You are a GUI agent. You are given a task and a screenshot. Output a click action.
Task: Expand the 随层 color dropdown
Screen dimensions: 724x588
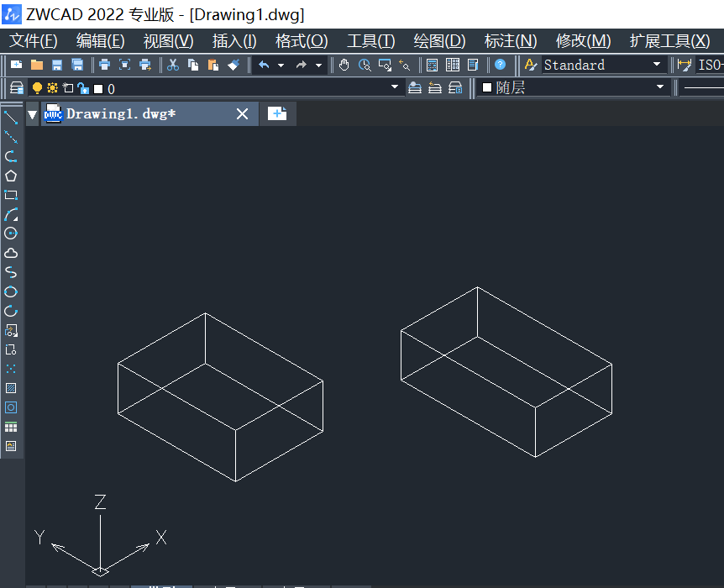click(x=660, y=87)
